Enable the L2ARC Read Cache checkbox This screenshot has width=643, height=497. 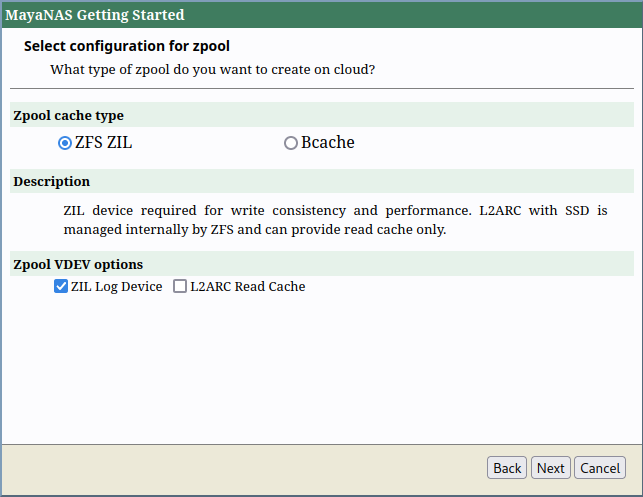180,287
